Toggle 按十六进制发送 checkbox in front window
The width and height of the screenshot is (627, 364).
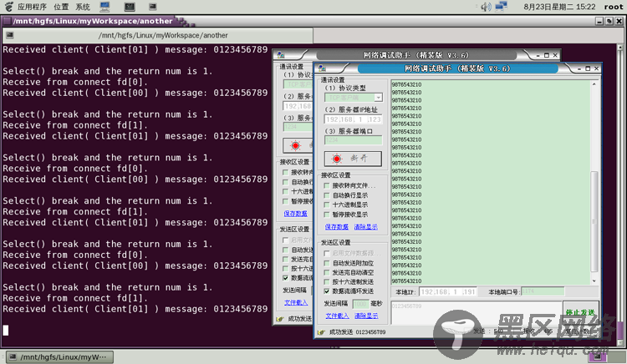(x=327, y=282)
